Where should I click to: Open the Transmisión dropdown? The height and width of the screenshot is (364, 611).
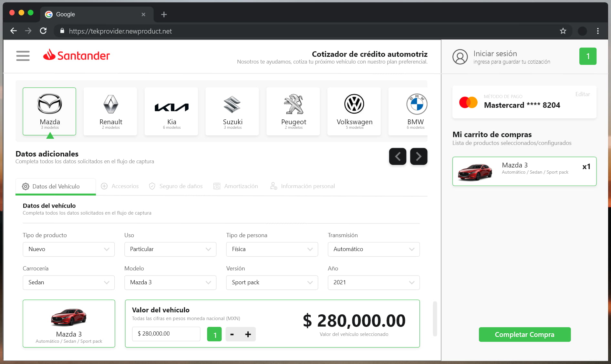point(374,249)
